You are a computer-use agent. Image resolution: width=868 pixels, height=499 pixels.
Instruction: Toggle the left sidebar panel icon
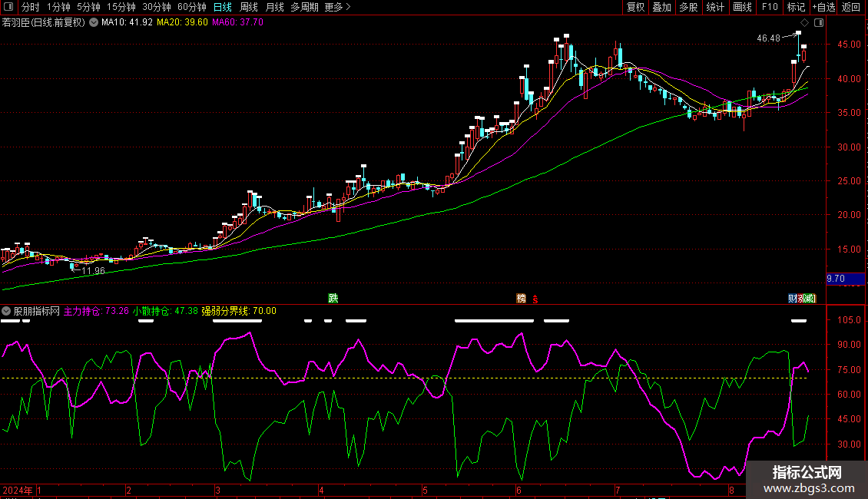[9, 8]
